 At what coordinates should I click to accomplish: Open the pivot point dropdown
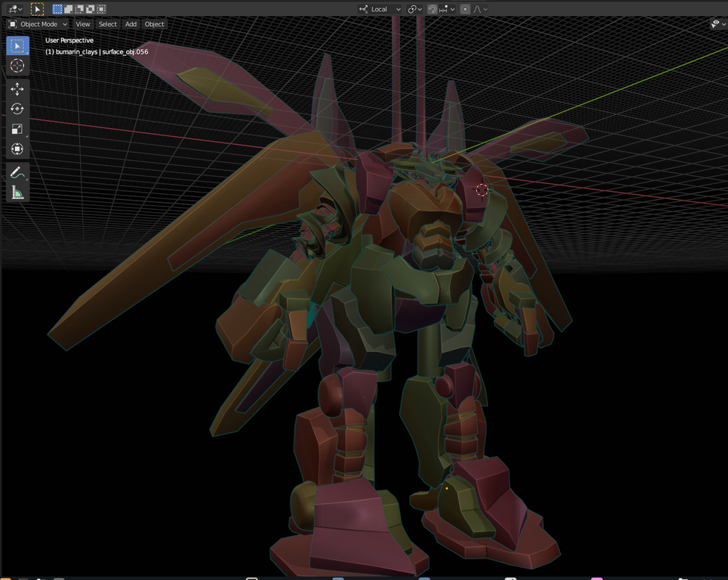[x=414, y=9]
